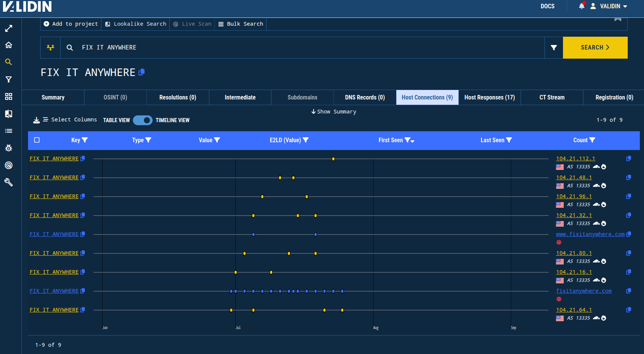Open the DOCS link
Image resolution: width=644 pixels, height=354 pixels.
click(547, 6)
